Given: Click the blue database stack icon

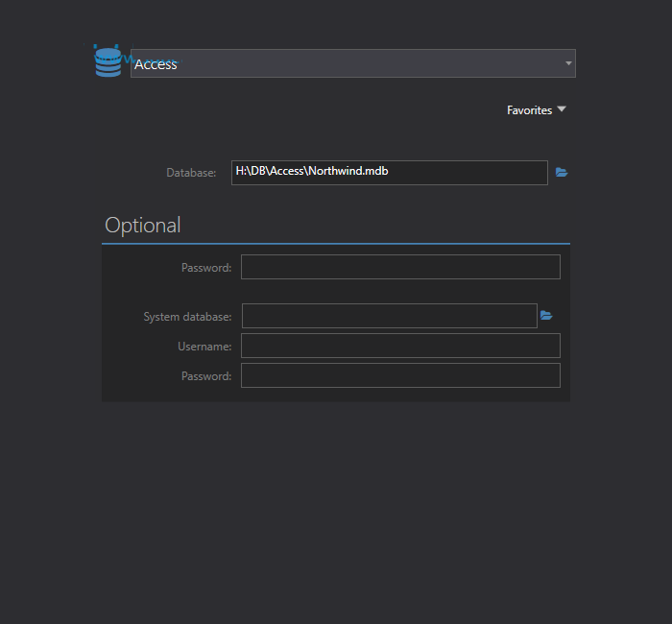Looking at the screenshot, I should point(108,61).
